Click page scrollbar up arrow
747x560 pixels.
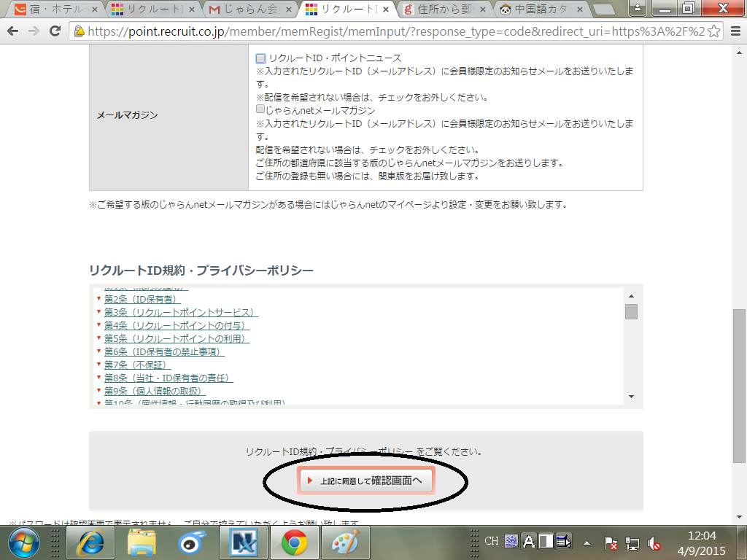(739, 52)
